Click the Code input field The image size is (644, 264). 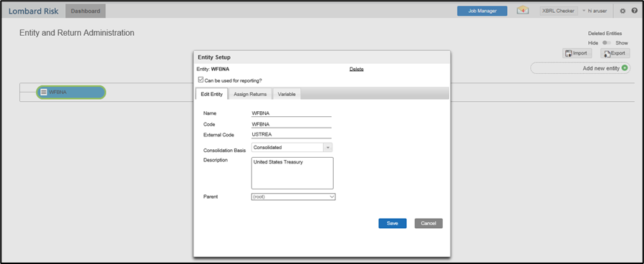[291, 124]
